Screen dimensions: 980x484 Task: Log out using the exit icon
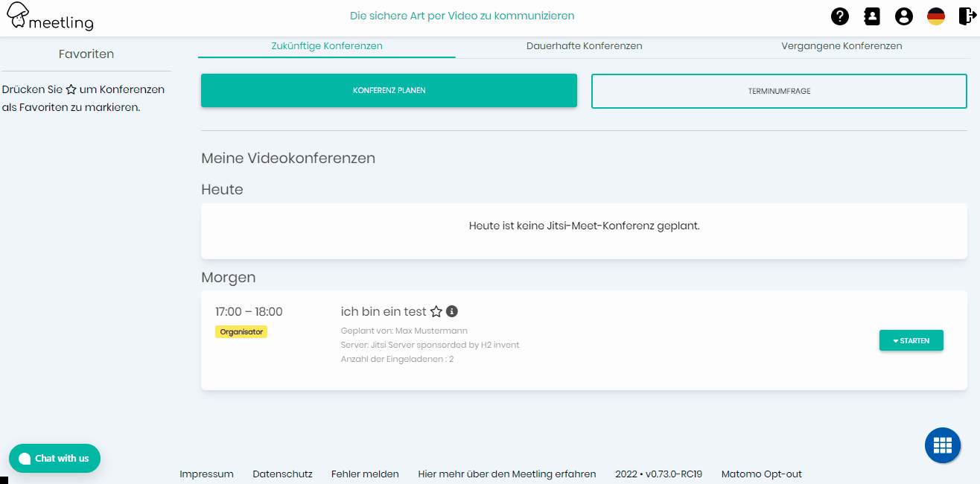[966, 16]
